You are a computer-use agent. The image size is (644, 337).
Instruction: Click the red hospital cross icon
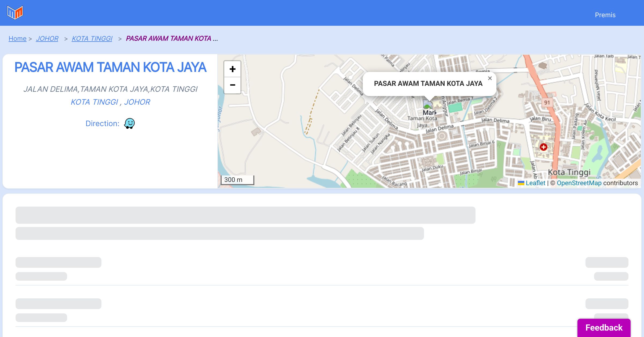(x=544, y=147)
